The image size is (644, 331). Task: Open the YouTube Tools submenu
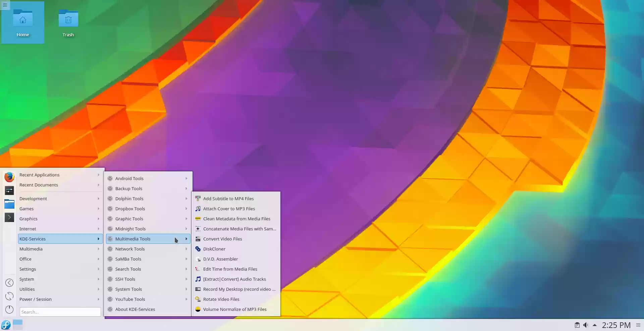[148, 299]
